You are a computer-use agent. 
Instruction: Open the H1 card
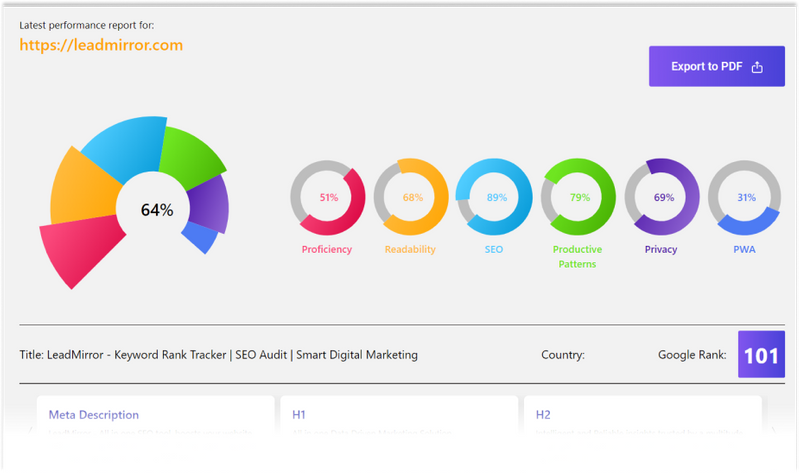click(x=399, y=420)
